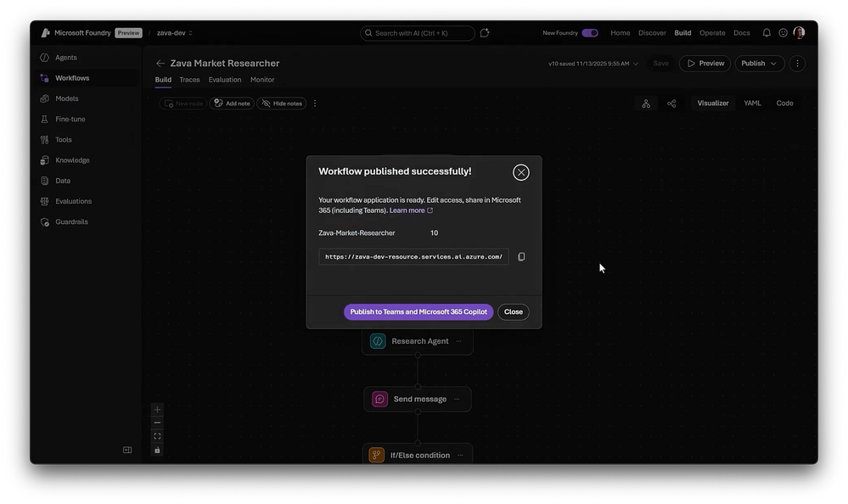Go to Home in the top navigation
The height and width of the screenshot is (504, 848).
coord(621,33)
